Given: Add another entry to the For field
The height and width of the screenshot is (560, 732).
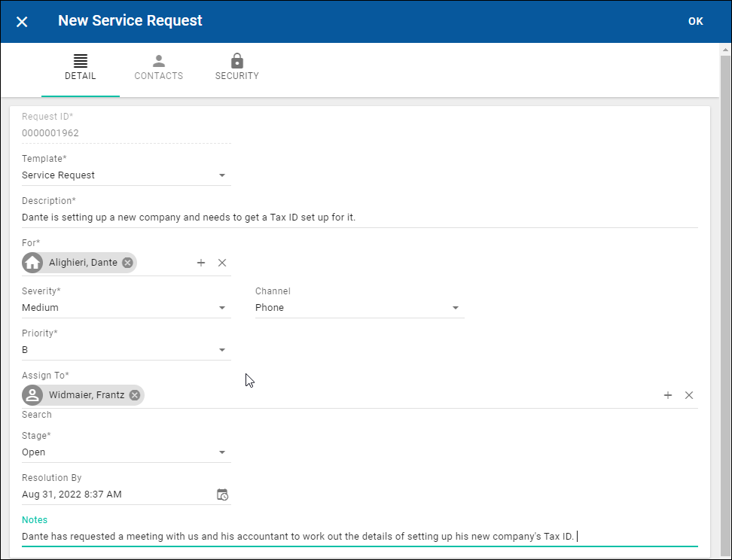Looking at the screenshot, I should (201, 263).
